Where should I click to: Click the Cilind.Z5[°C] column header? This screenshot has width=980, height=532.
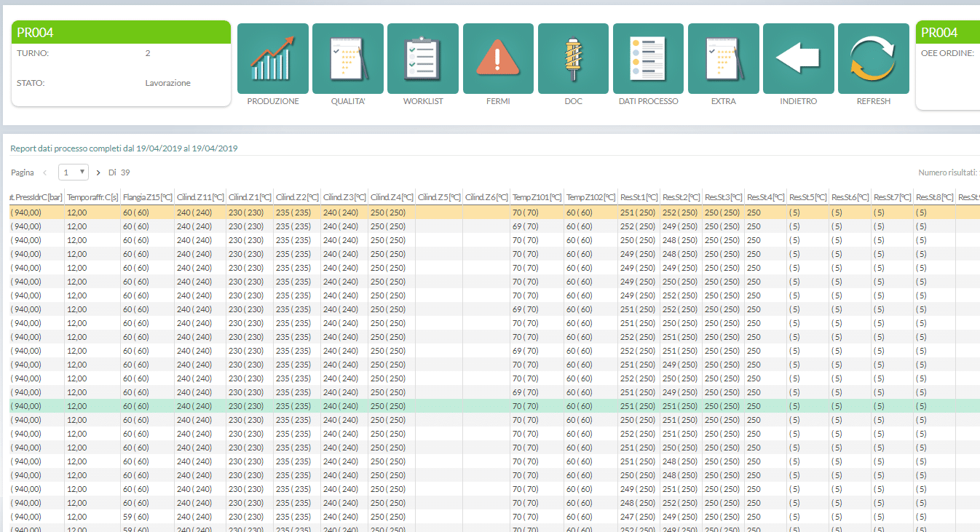click(439, 197)
